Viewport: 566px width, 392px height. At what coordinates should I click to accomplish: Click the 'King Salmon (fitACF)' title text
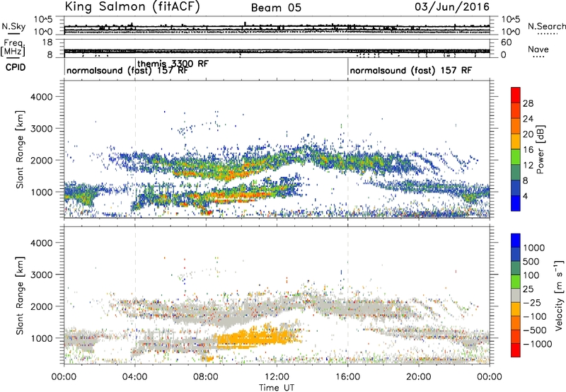coord(132,6)
